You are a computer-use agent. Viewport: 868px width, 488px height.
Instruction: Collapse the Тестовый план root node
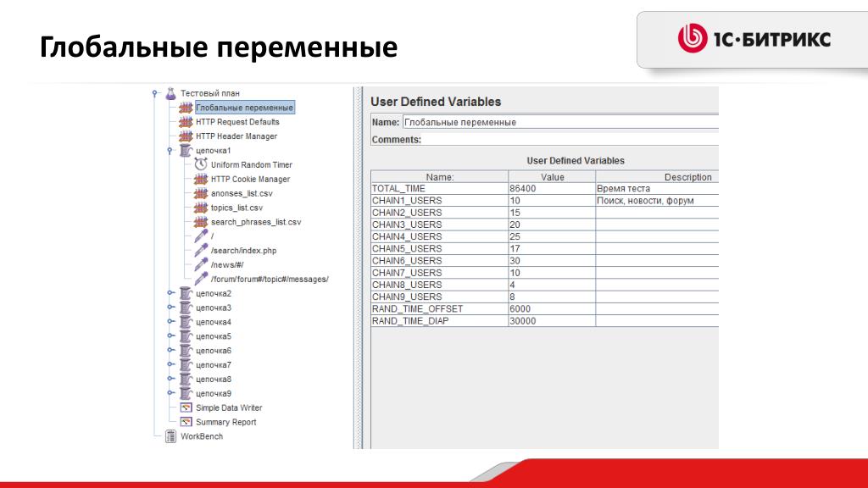click(x=155, y=93)
